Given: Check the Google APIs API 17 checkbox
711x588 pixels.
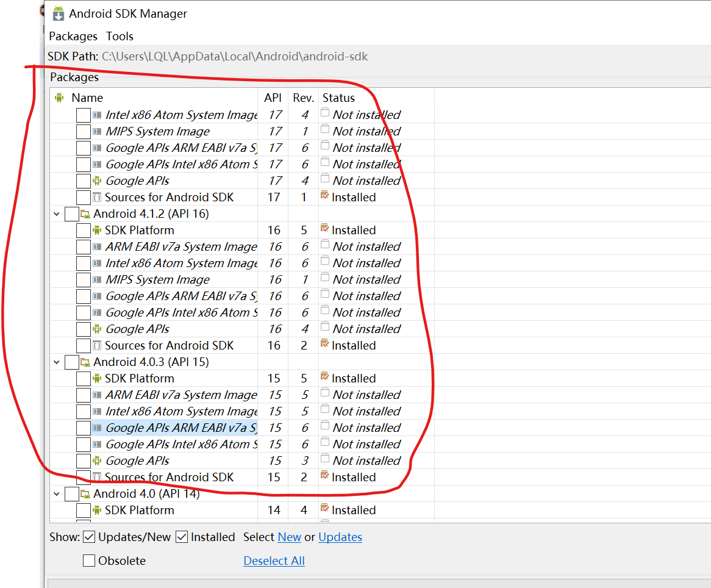Looking at the screenshot, I should (84, 181).
